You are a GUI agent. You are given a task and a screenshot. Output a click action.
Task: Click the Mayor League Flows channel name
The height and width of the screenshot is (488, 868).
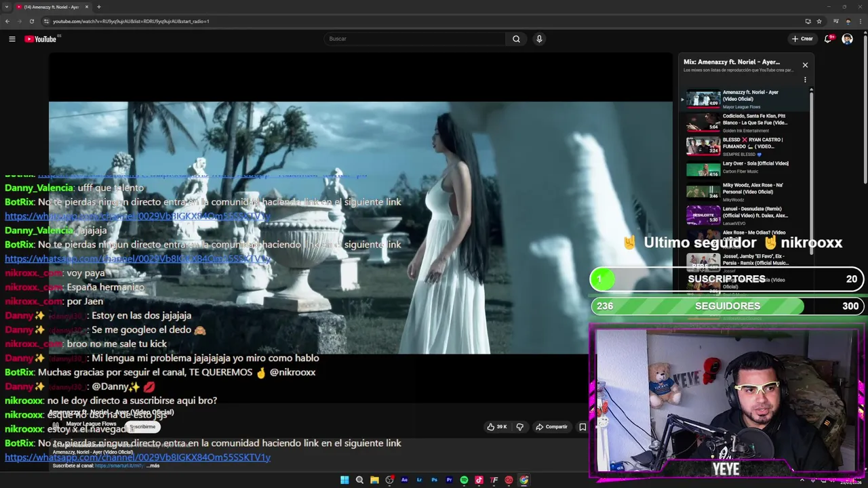coord(91,424)
